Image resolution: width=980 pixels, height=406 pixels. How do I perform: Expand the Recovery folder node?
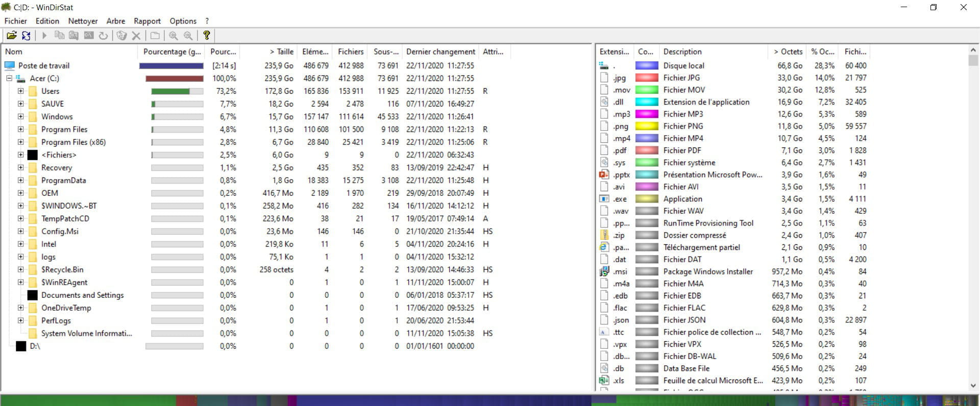point(20,167)
